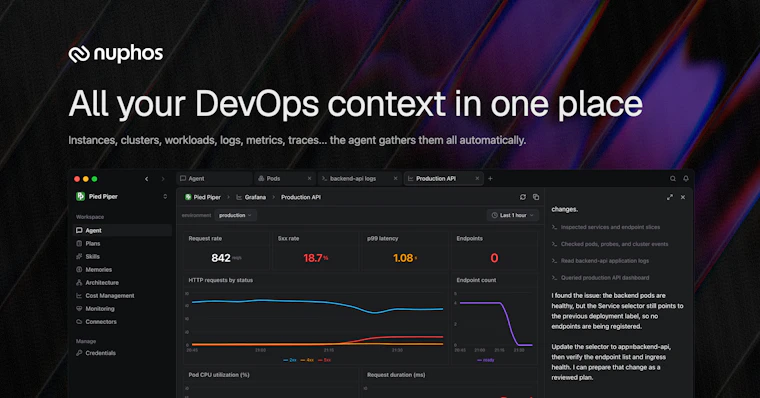The width and height of the screenshot is (760, 398).
Task: Click the Grafana breadcrumb
Action: 251,197
